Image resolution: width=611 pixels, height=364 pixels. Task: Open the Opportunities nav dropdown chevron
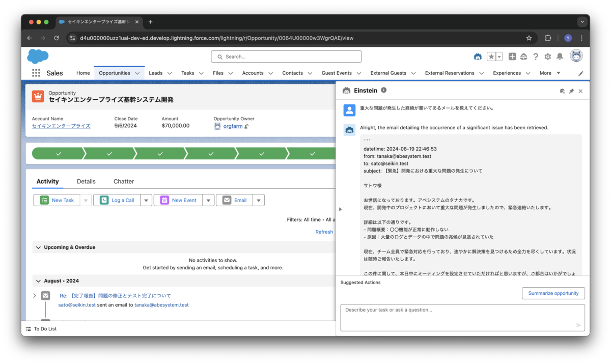(x=137, y=73)
